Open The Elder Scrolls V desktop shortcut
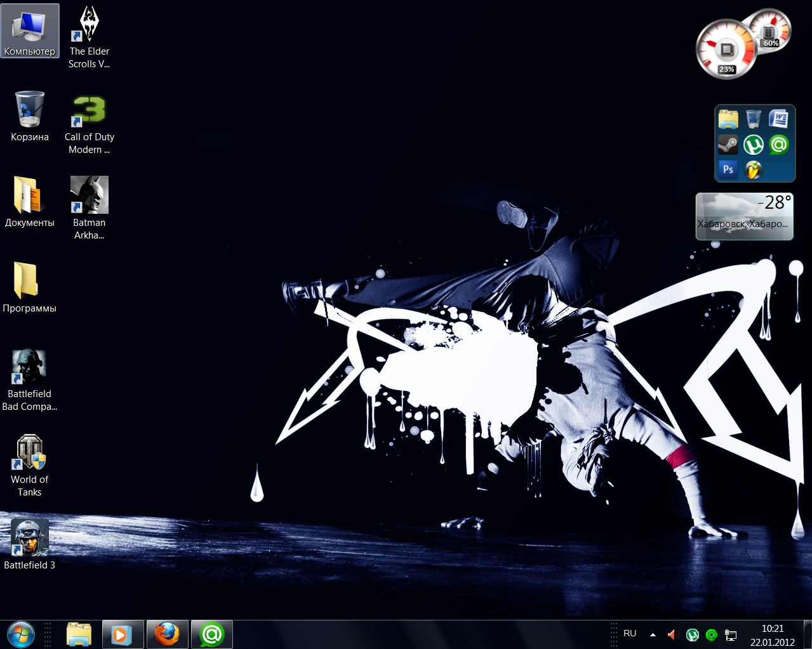 point(89,25)
